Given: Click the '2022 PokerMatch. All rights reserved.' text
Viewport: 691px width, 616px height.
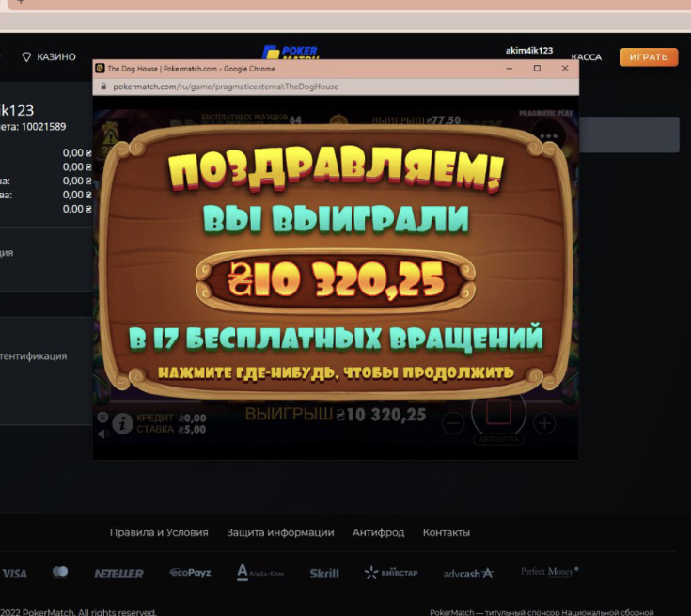Looking at the screenshot, I should pos(78,611).
